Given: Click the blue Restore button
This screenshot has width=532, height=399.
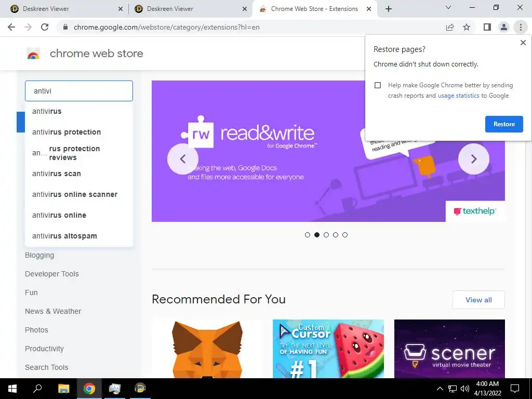Looking at the screenshot, I should [x=504, y=124].
